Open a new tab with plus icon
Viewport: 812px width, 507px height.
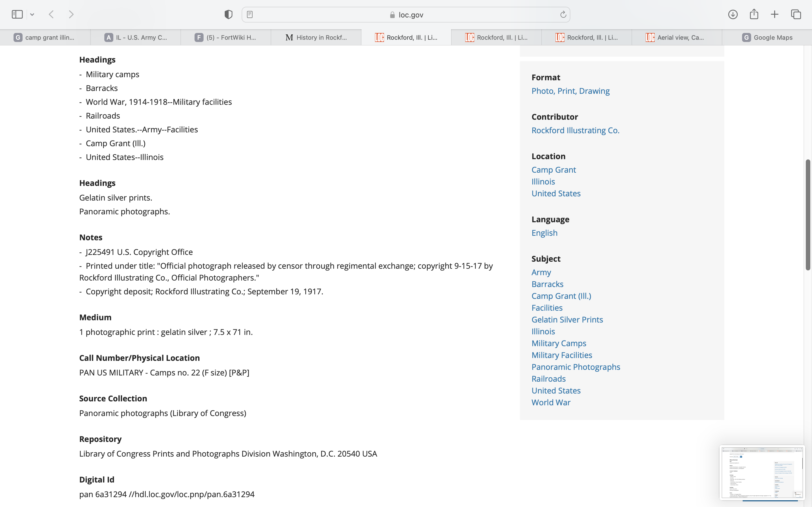[x=775, y=14]
